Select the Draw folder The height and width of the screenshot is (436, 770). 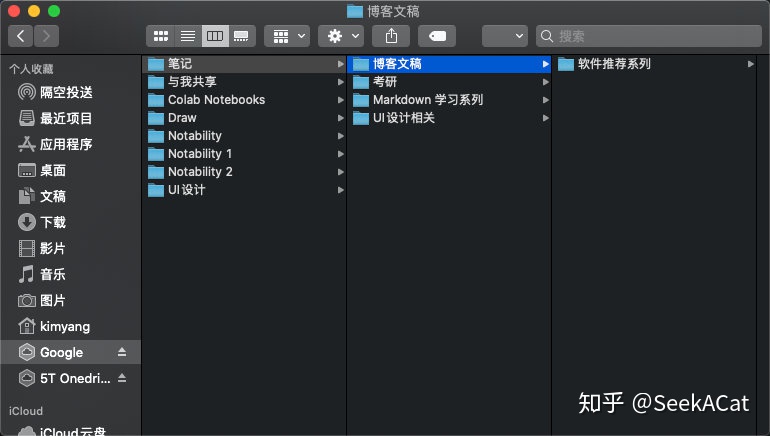(244, 118)
